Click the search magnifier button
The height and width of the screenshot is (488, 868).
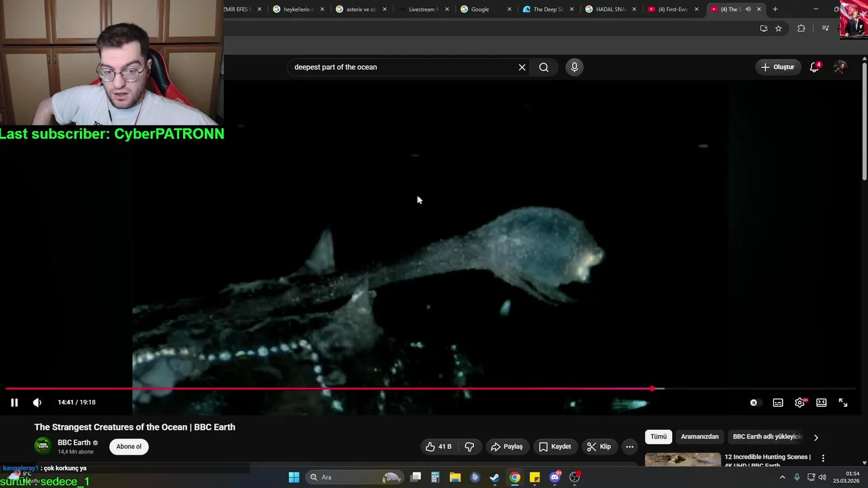point(544,67)
